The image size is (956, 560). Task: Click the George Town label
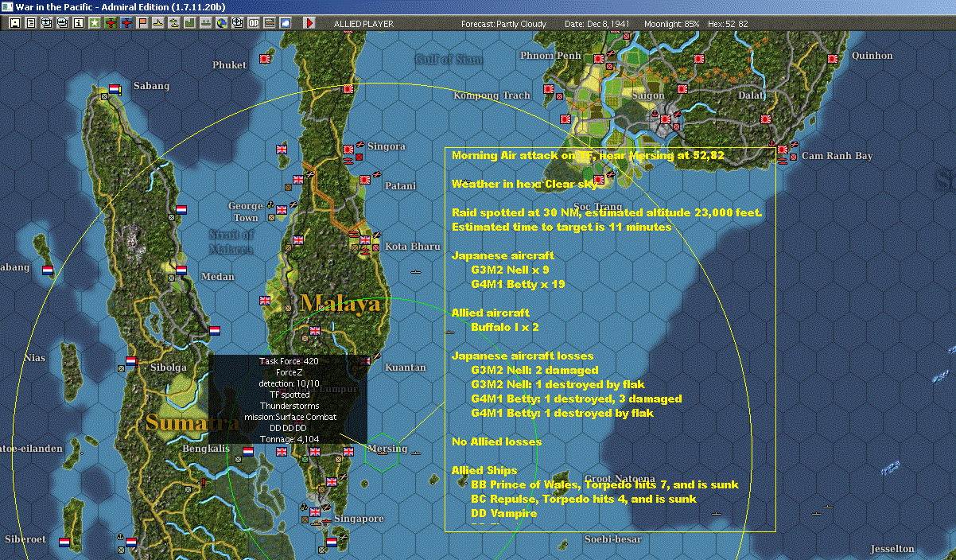pos(245,212)
